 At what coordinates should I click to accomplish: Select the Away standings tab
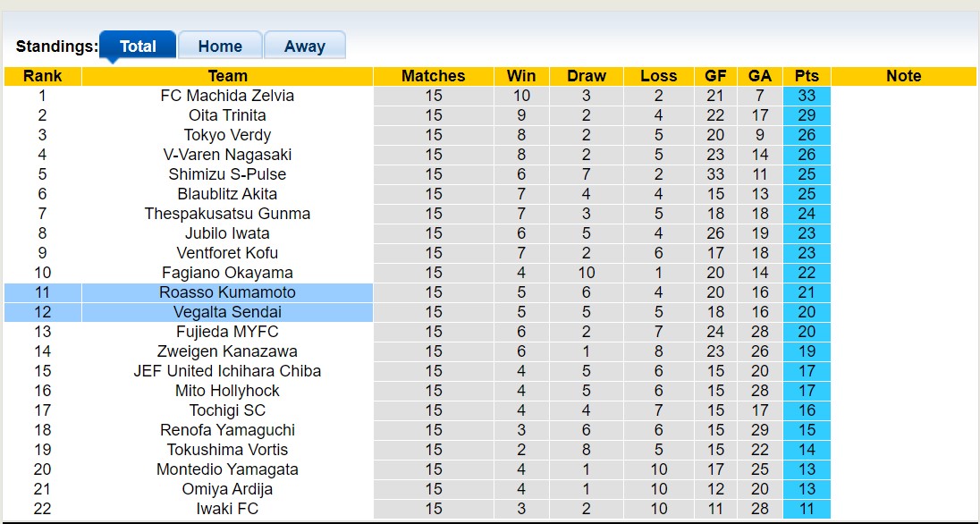pyautogui.click(x=305, y=46)
